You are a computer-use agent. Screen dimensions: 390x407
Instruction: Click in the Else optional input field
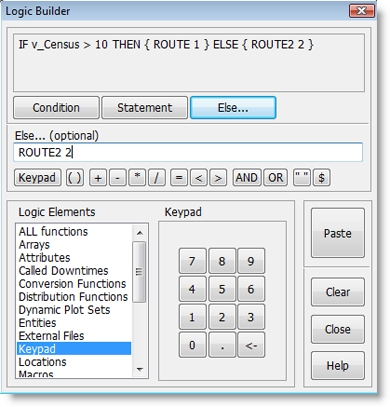[188, 153]
